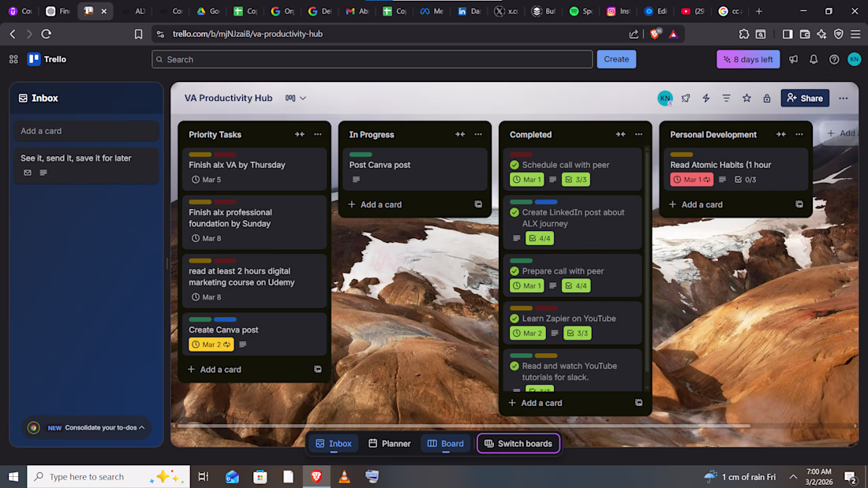Switch to the Board tab
The image size is (868, 488).
tap(446, 444)
